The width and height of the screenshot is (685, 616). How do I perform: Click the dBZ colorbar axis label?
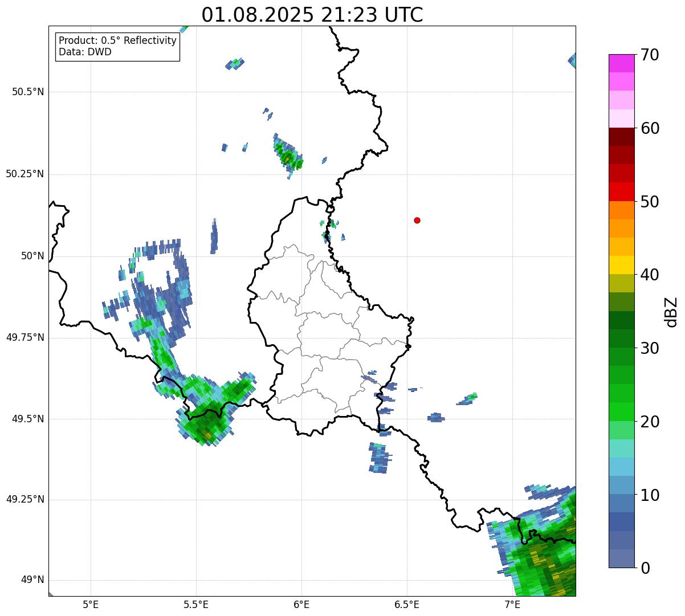671,312
